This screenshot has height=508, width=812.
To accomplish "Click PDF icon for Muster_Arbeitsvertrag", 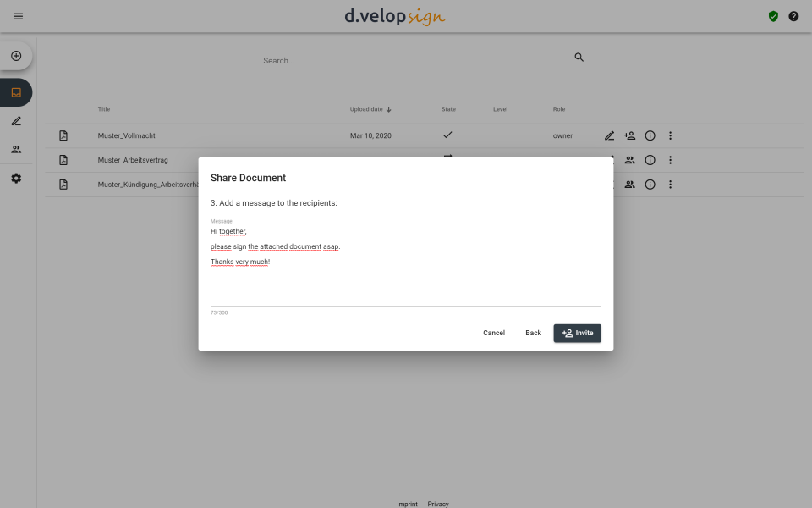I will coord(63,160).
